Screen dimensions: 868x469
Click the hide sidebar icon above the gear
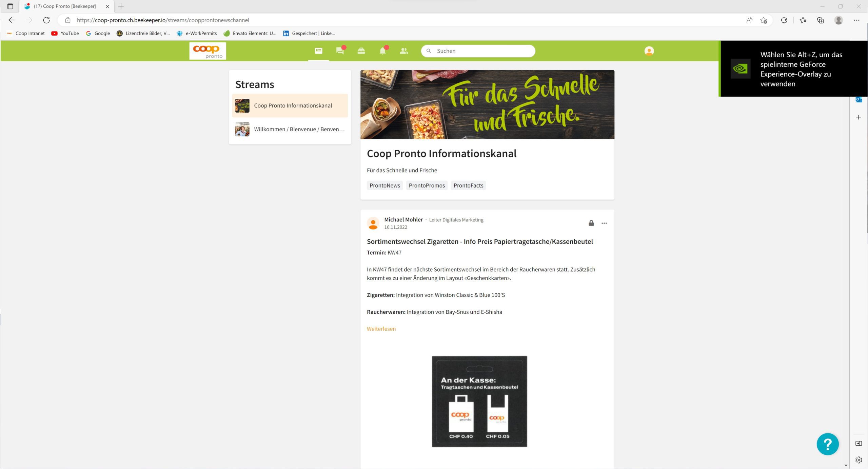coord(859,443)
